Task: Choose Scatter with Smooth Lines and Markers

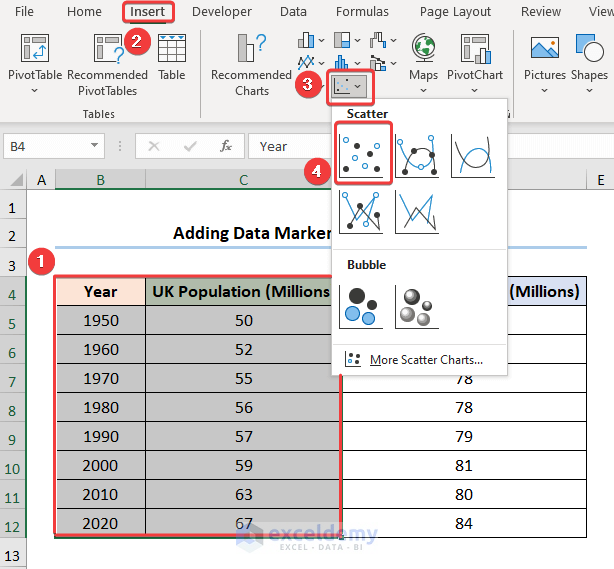Action: (x=417, y=154)
